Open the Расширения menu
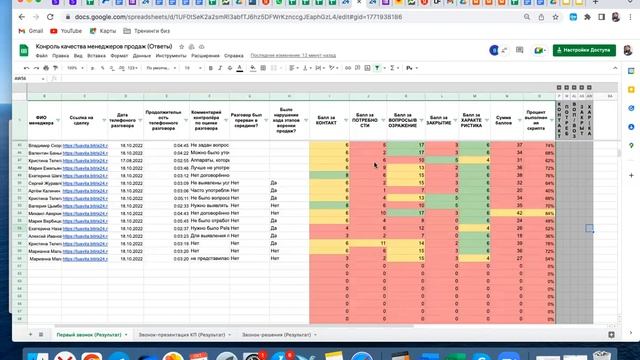This screenshot has width=640, height=360. pyautogui.click(x=205, y=56)
